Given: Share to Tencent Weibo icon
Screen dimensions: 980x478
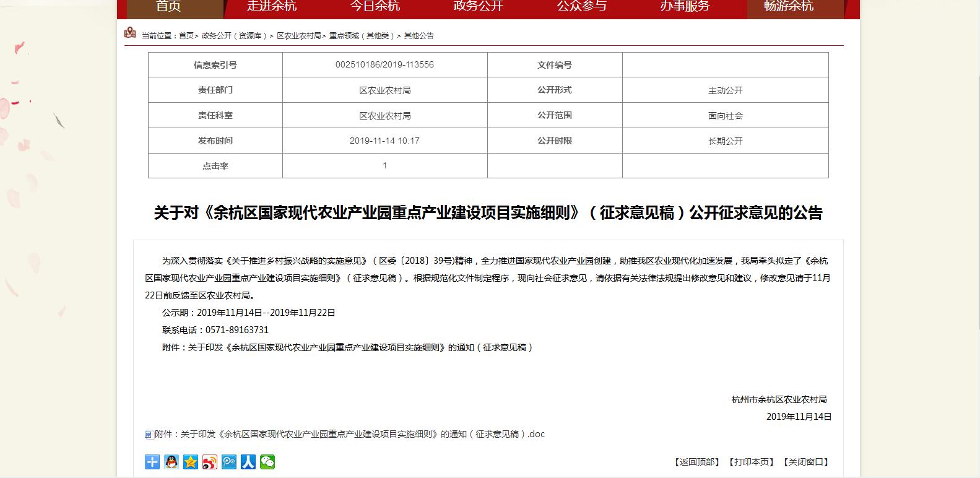Looking at the screenshot, I should [229, 462].
